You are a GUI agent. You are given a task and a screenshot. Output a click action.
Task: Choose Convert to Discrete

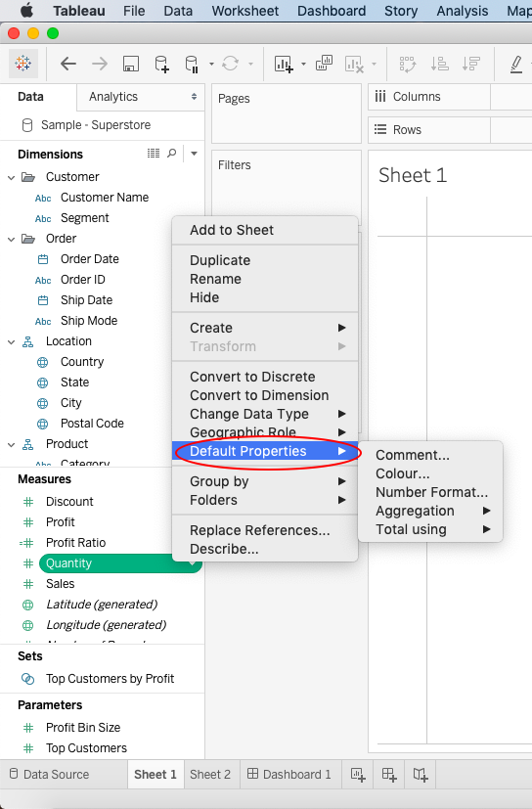pos(265,377)
